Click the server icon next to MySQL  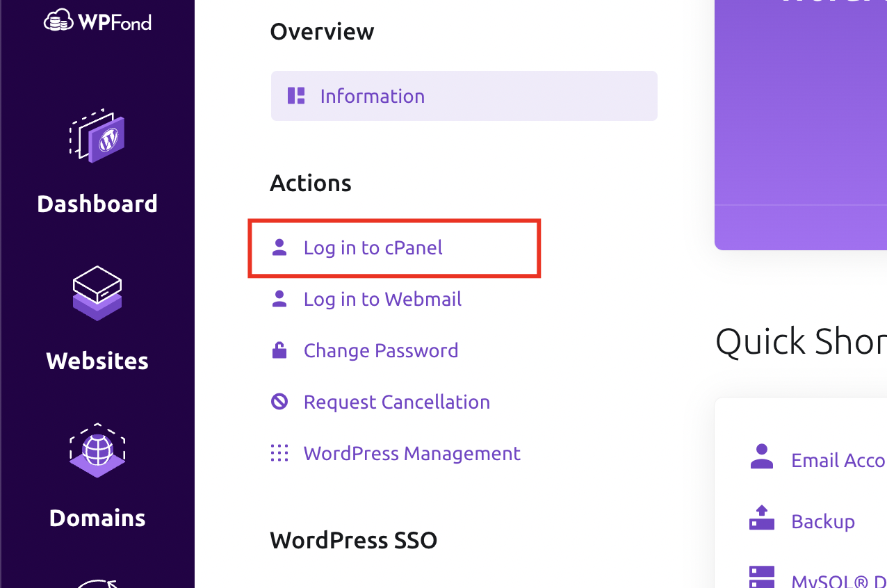point(761,578)
